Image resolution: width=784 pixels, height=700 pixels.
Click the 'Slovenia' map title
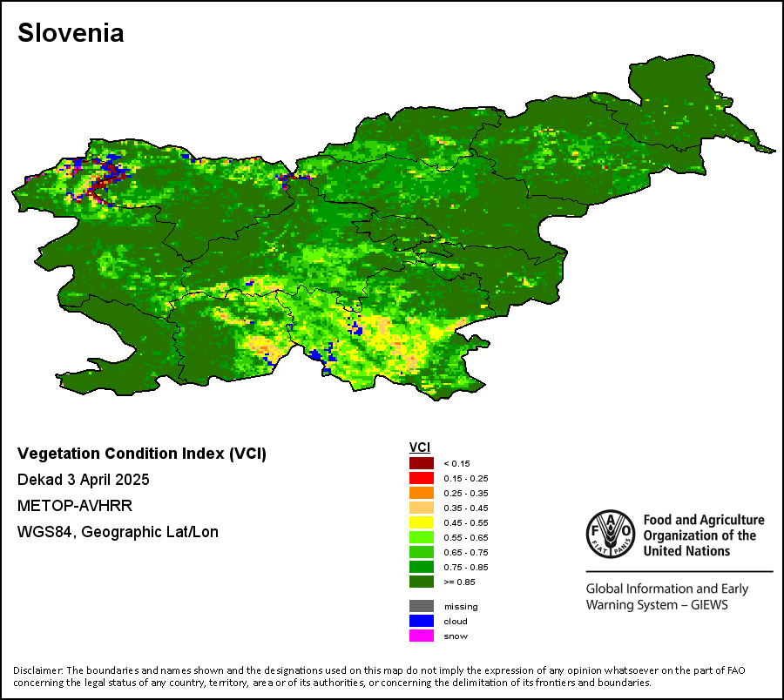71,33
